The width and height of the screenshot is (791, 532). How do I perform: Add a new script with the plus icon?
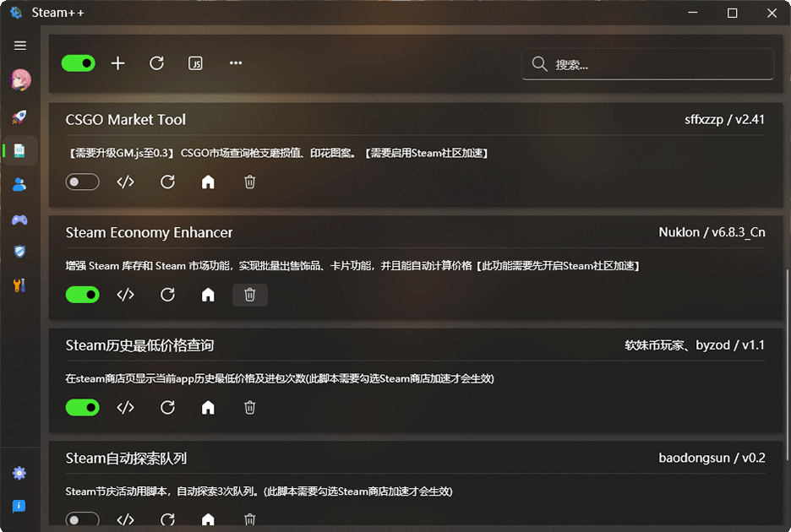[117, 62]
